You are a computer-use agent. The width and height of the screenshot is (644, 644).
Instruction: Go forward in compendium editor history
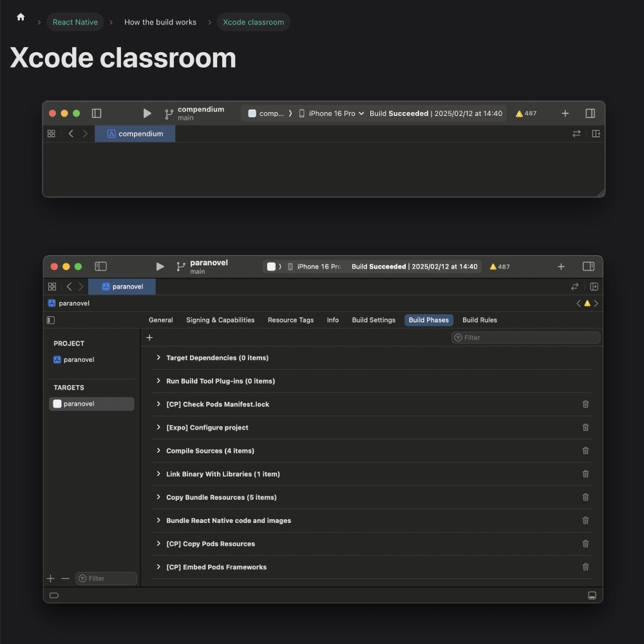click(85, 134)
